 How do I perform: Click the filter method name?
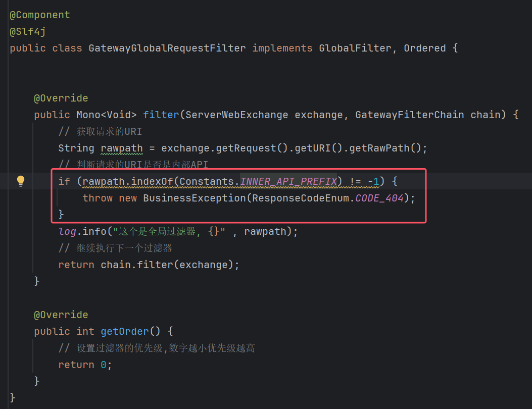(x=161, y=115)
